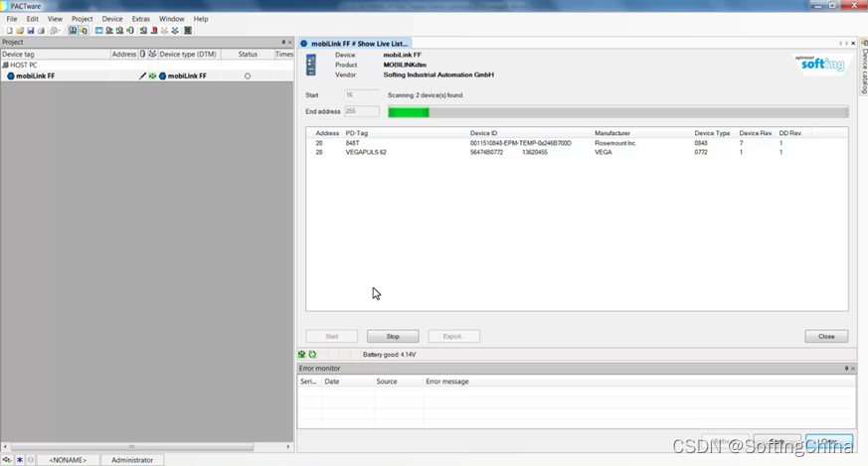The image size is (868, 466).
Task: Open the Project menu
Action: [82, 19]
